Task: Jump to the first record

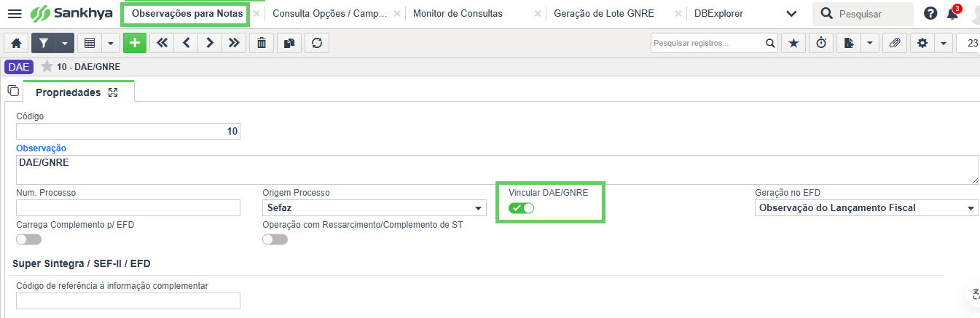Action: (162, 43)
